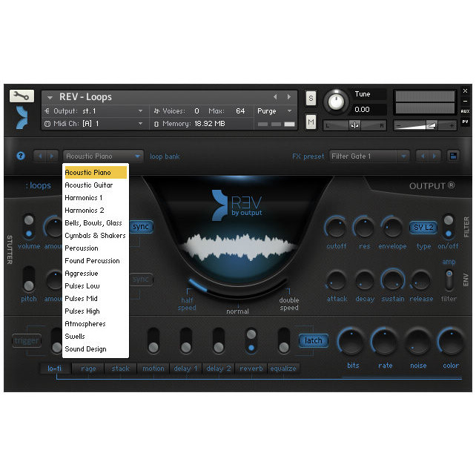
Task: Open the Midi Ch dropdown
Action: coord(94,124)
